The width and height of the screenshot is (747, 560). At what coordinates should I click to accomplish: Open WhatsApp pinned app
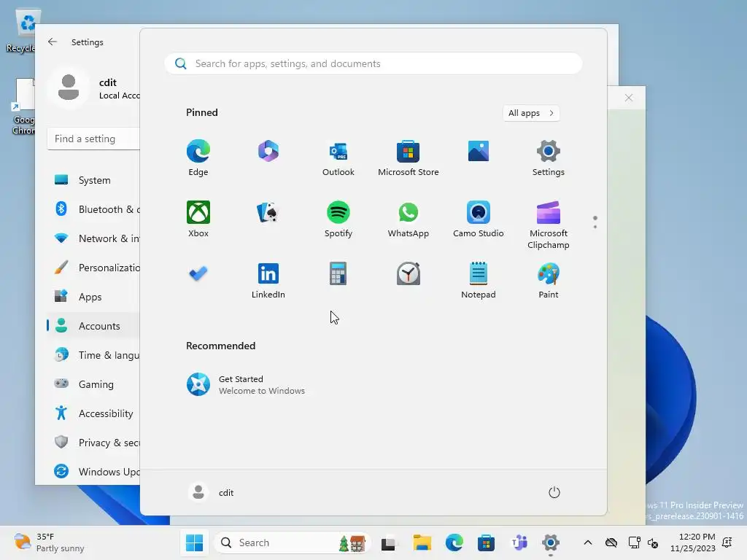point(409,219)
